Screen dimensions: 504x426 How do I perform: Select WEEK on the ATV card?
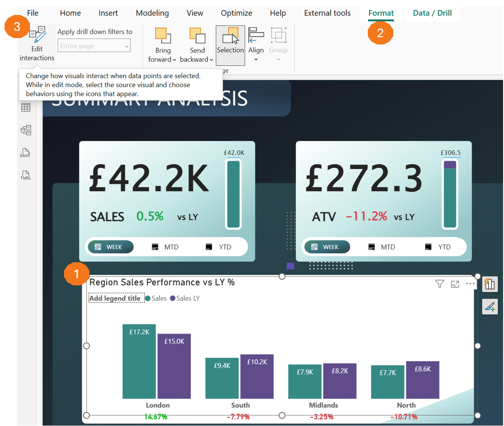tap(327, 247)
